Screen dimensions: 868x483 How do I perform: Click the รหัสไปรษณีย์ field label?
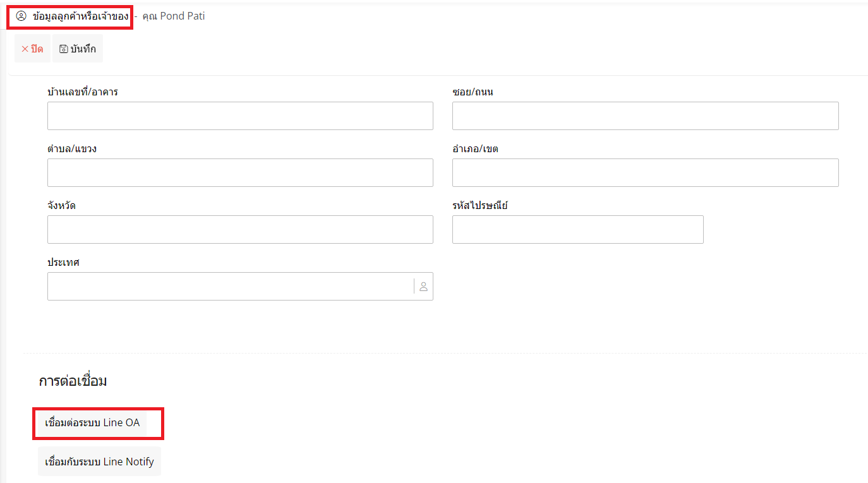479,206
